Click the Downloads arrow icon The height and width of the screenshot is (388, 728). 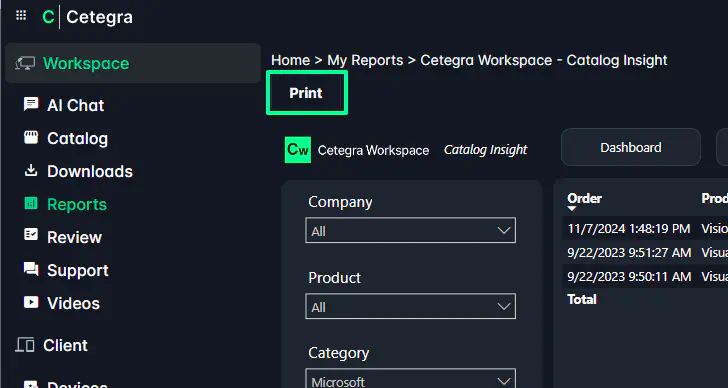[31, 170]
